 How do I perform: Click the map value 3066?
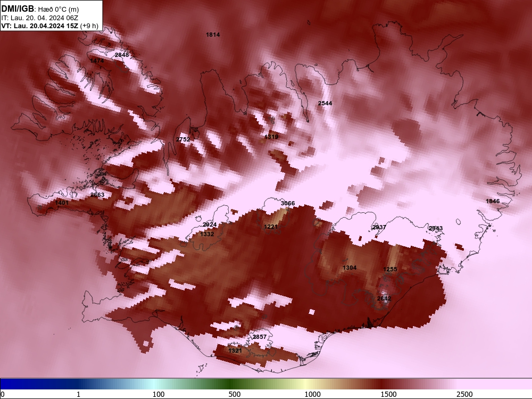(x=288, y=203)
